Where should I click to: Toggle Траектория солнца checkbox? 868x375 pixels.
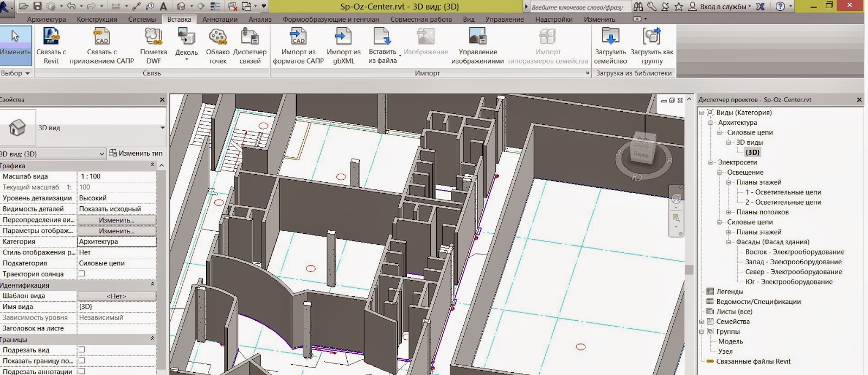(82, 274)
